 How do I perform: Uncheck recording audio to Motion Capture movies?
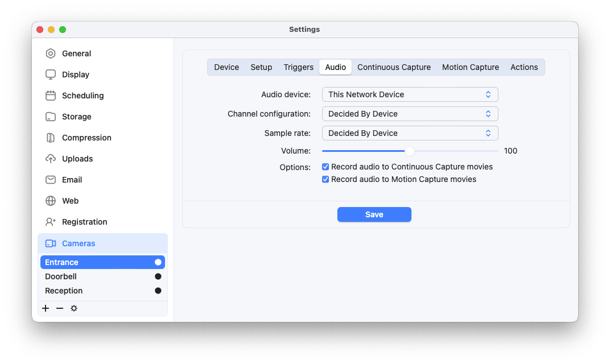click(x=325, y=179)
